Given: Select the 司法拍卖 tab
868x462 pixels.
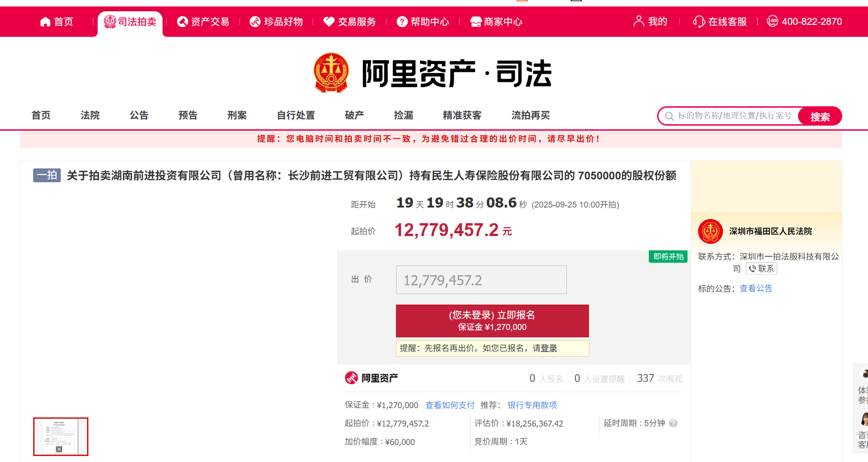Looking at the screenshot, I should [130, 23].
